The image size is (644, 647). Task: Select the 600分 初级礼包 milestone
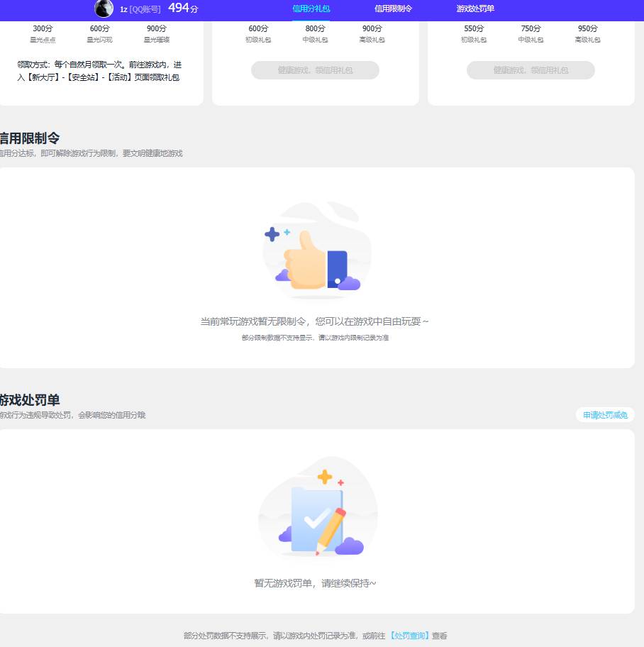click(x=257, y=33)
